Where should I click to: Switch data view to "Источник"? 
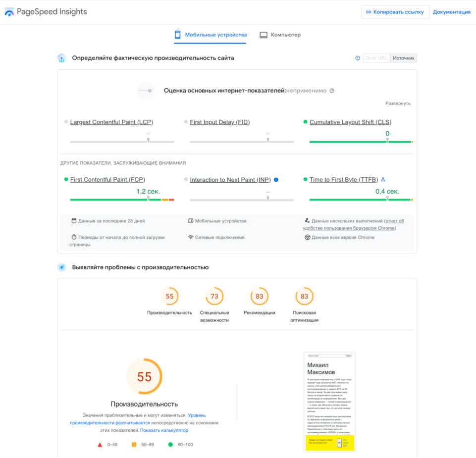click(403, 58)
